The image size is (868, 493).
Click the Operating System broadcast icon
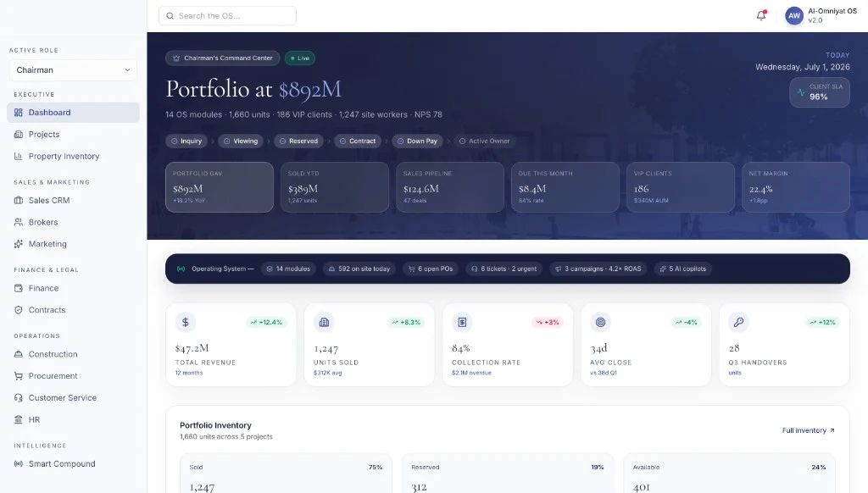tap(181, 269)
